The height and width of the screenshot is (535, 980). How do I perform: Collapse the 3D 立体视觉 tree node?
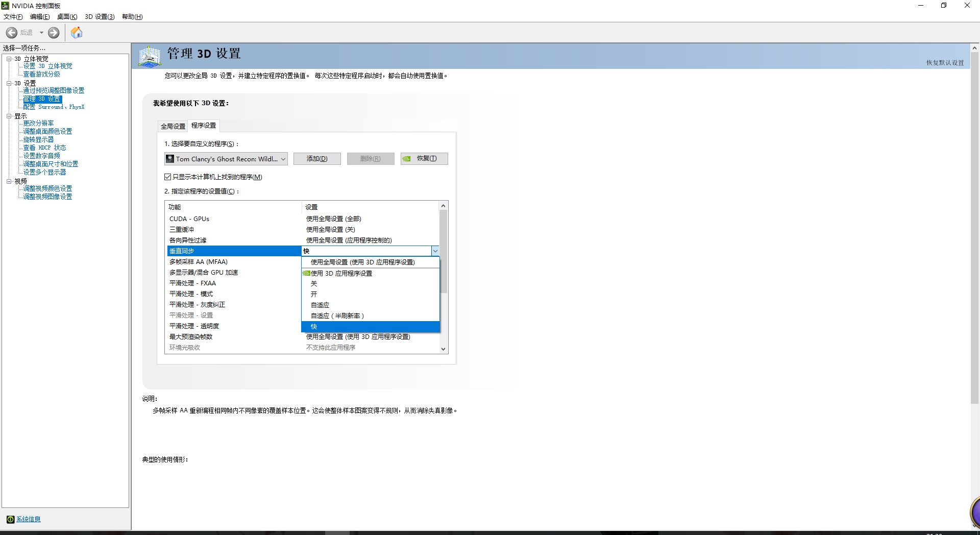click(9, 59)
